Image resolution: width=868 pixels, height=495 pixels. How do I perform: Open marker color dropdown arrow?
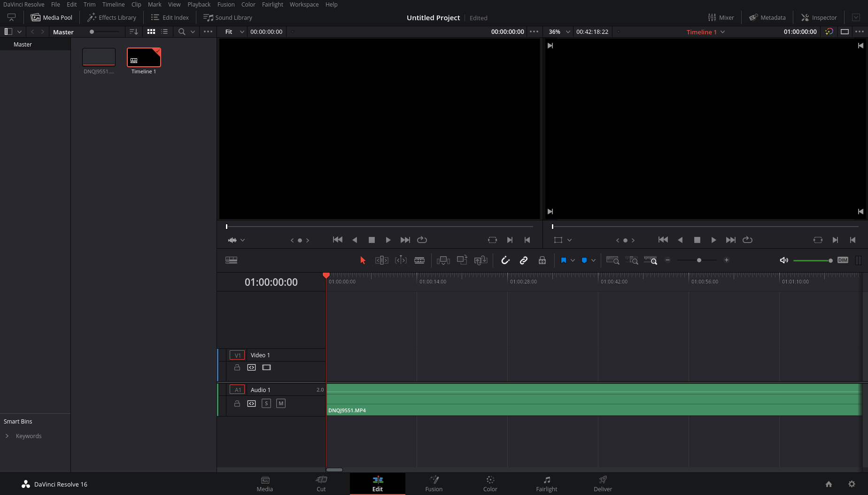coord(593,260)
